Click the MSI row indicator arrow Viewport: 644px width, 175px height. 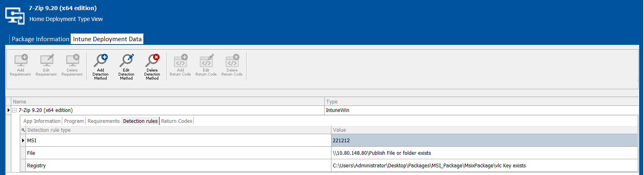point(23,141)
